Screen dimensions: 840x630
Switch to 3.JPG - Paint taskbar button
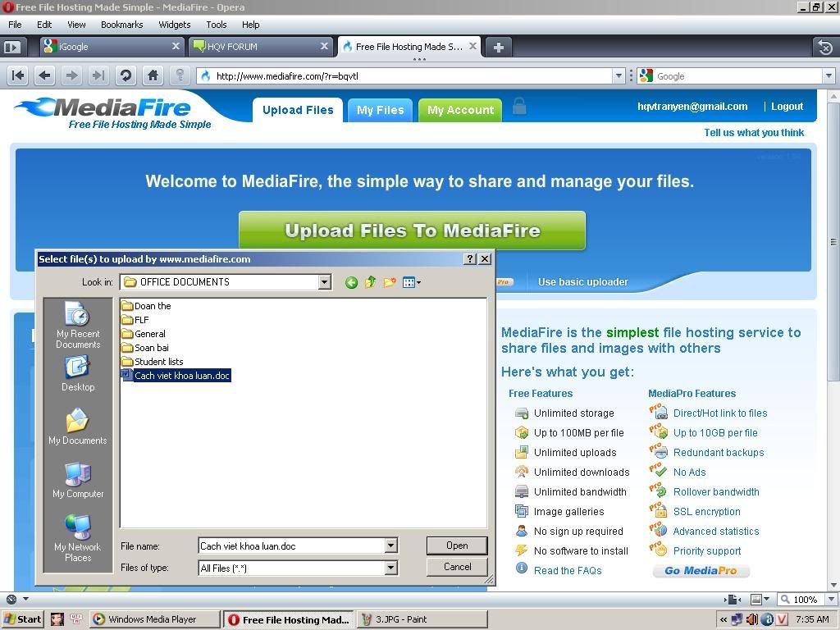[x=422, y=619]
